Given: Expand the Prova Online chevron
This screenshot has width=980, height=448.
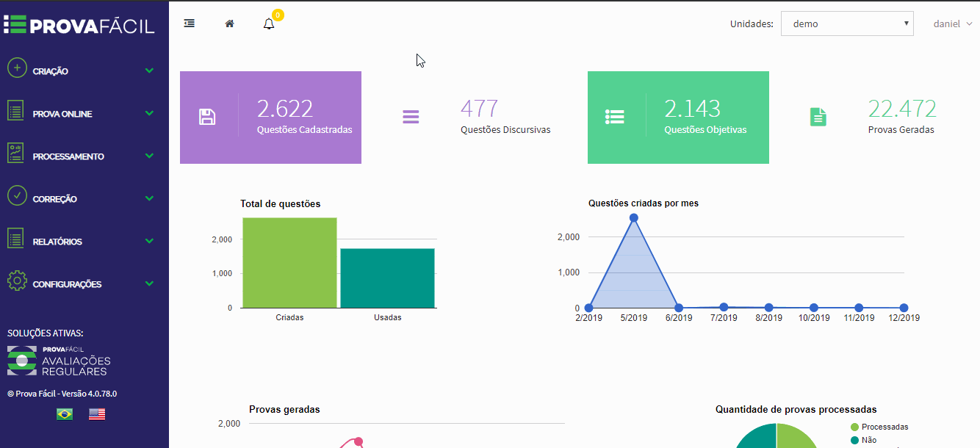Looking at the screenshot, I should 149,114.
